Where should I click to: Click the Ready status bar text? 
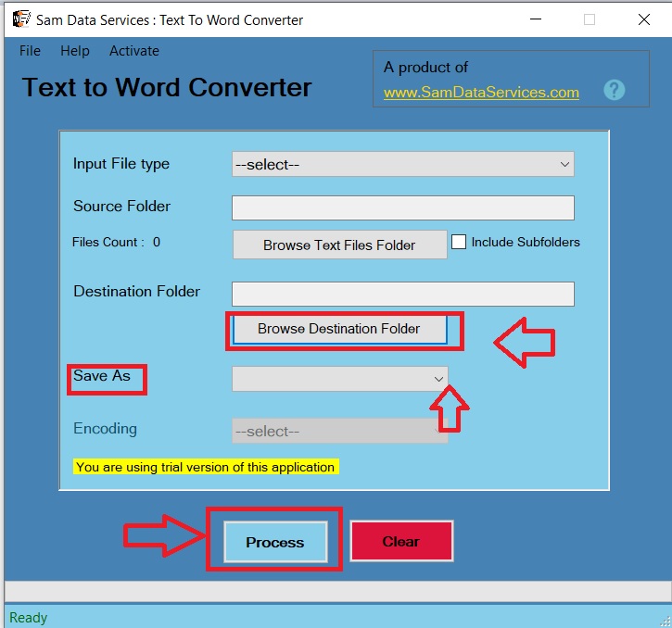[x=29, y=617]
